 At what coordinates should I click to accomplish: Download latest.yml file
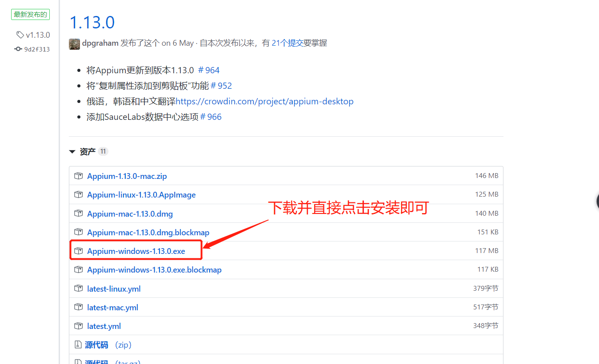pos(104,326)
